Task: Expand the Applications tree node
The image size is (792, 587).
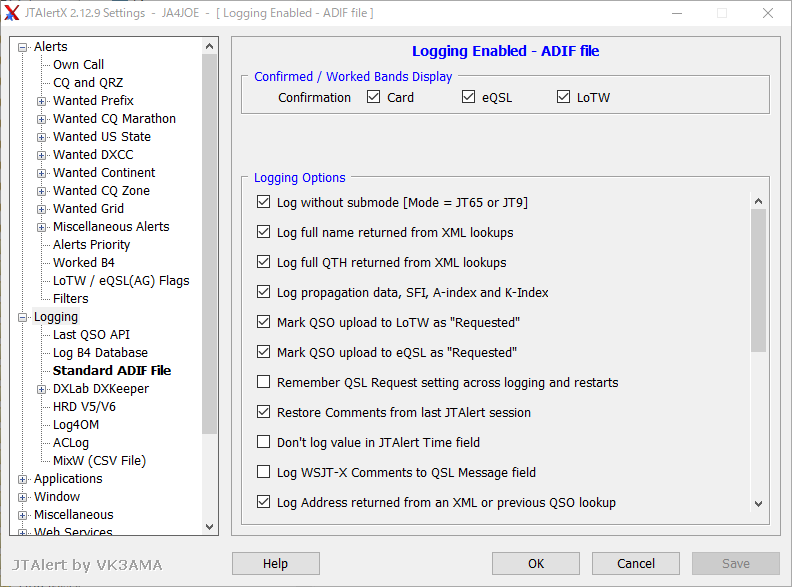Action: pyautogui.click(x=22, y=479)
